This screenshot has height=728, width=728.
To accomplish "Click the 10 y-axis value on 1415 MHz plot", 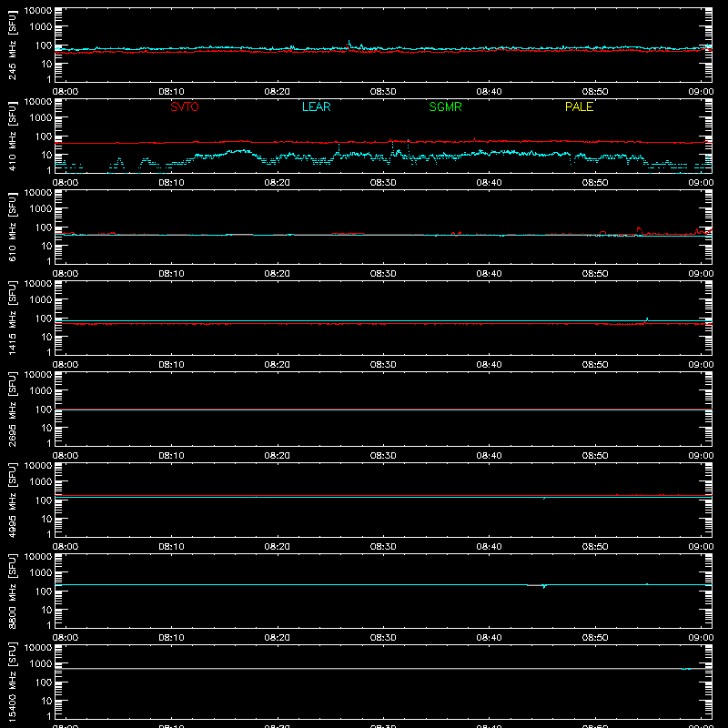I will pos(46,337).
